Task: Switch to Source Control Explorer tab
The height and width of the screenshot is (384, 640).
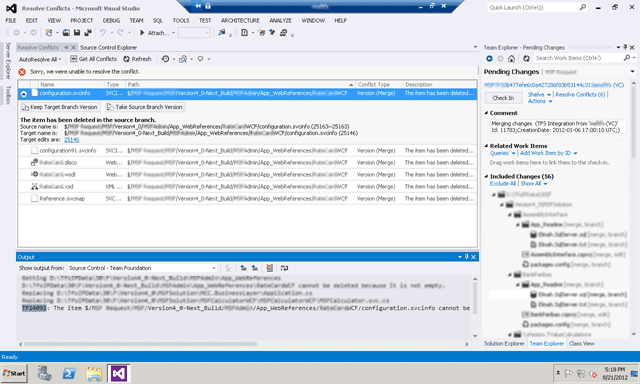Action: (x=109, y=47)
